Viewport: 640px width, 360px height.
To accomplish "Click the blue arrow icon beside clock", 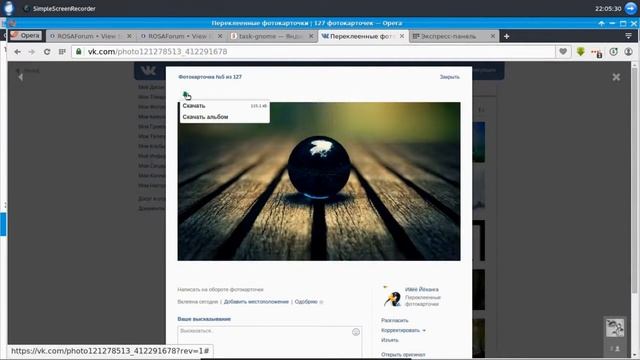I will pyautogui.click(x=631, y=8).
